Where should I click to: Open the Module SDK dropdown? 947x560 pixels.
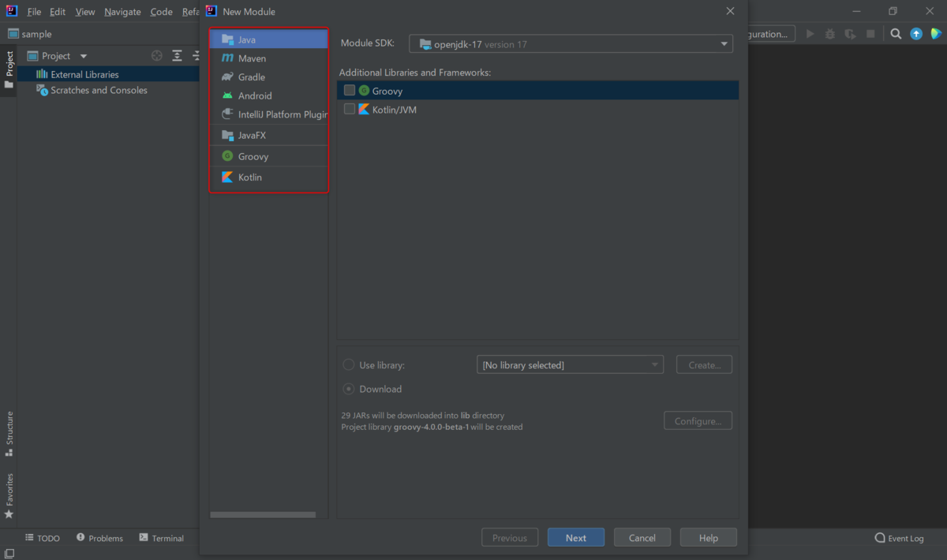point(571,44)
